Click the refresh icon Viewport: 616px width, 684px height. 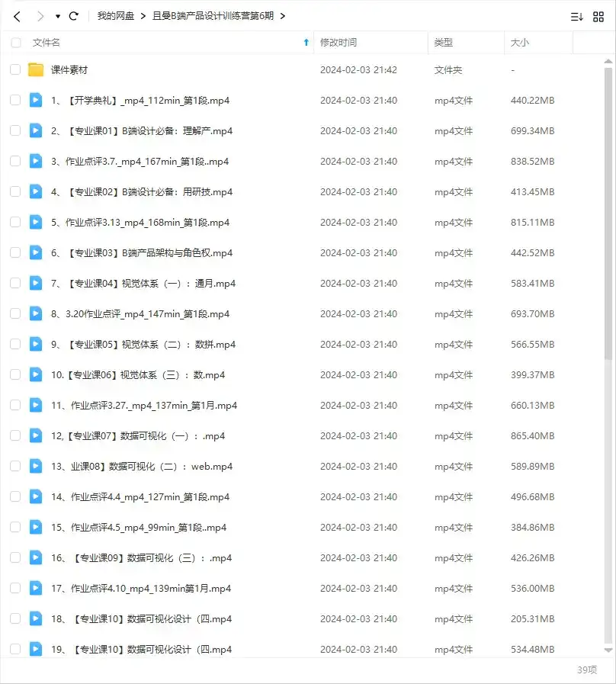pos(73,15)
